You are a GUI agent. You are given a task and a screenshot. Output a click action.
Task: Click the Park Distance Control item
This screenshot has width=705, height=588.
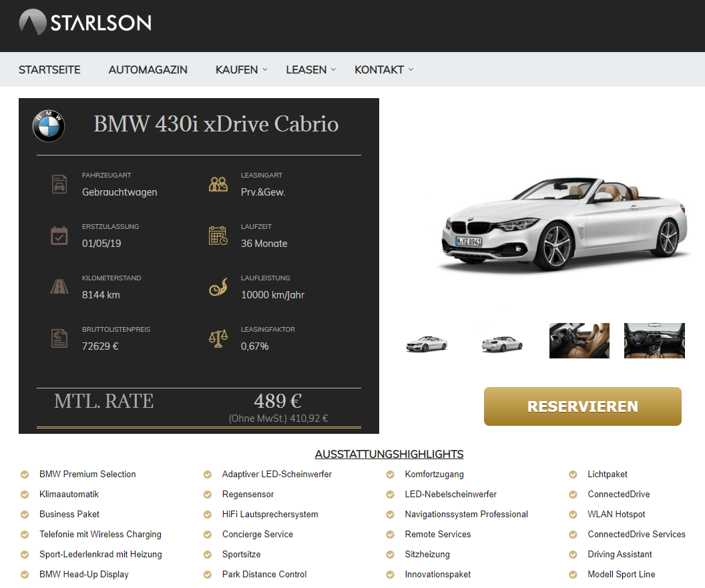pos(264,574)
